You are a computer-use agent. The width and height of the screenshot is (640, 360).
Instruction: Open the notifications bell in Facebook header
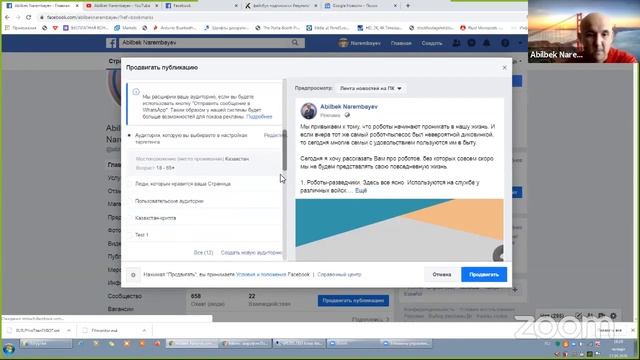pos(487,42)
